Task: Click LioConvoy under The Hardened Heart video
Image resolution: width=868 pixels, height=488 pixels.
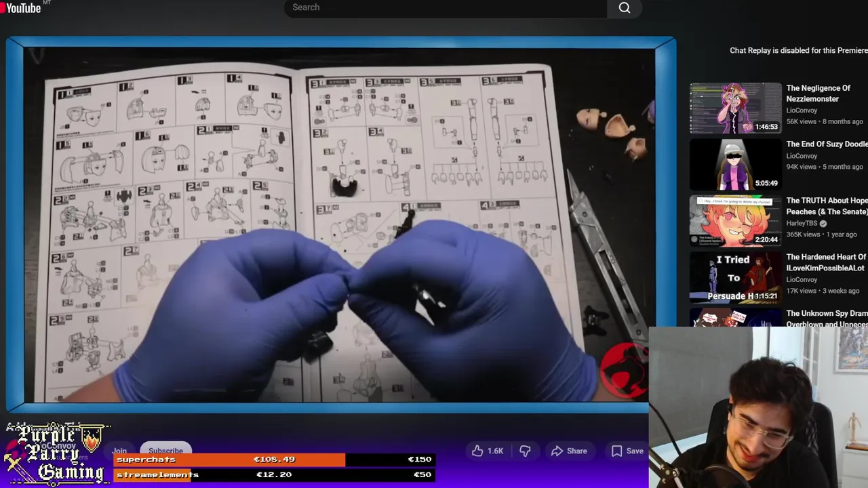Action: [x=802, y=279]
